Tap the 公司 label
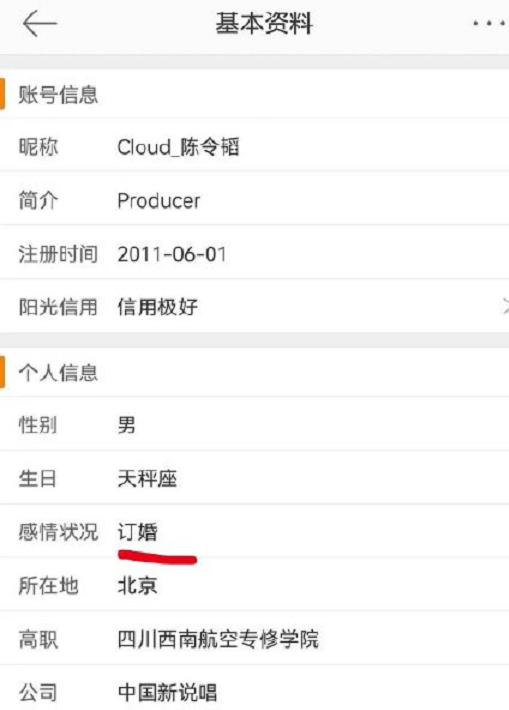This screenshot has width=509, height=710. [x=38, y=692]
